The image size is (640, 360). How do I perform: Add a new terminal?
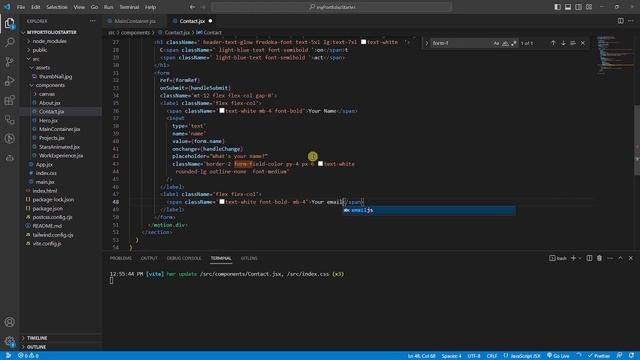[x=573, y=258]
